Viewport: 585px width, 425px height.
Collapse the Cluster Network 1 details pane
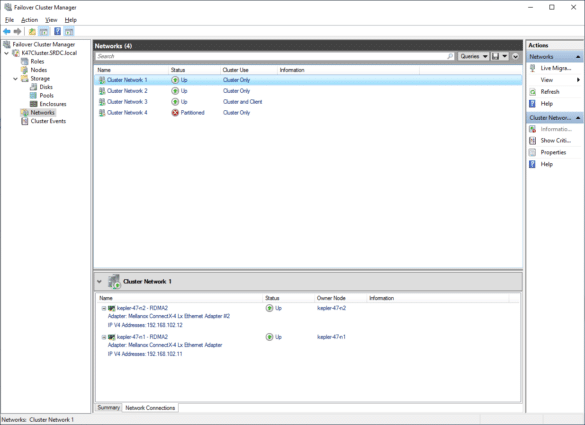pyautogui.click(x=99, y=282)
